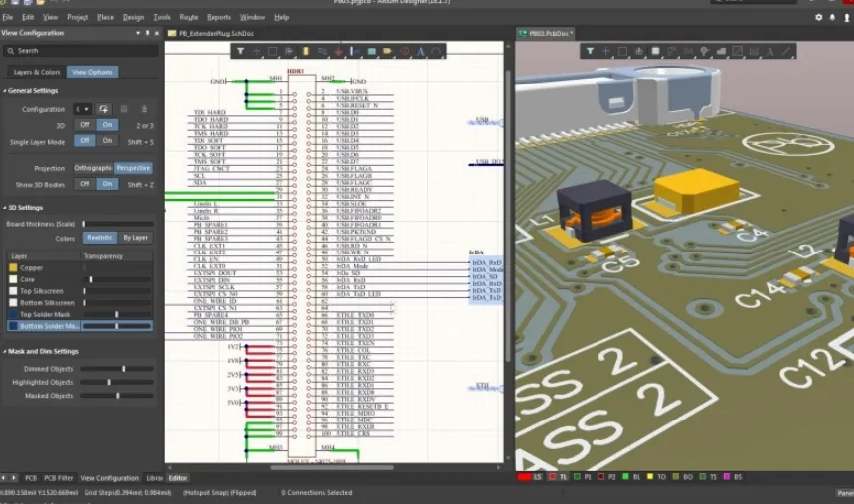Adjust the Top Solder Mask transparency slider
This screenshot has width=854, height=504.
[117, 315]
